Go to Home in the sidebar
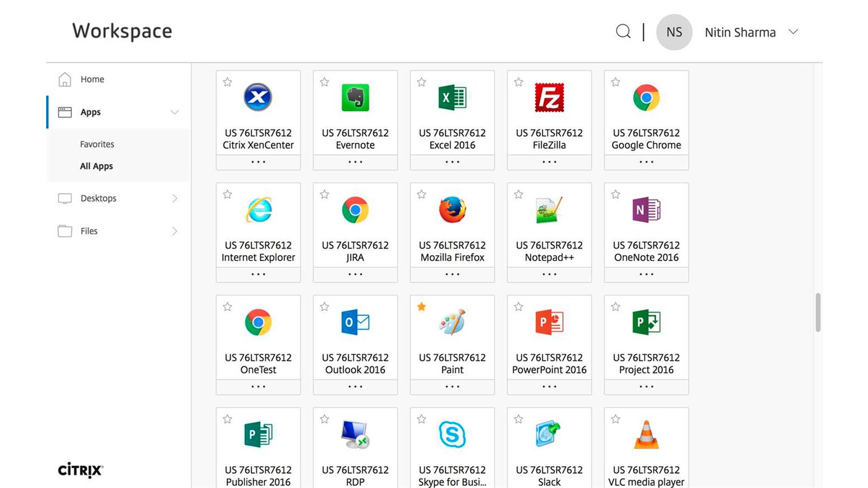Viewport: 868px width, 488px height. tap(92, 79)
